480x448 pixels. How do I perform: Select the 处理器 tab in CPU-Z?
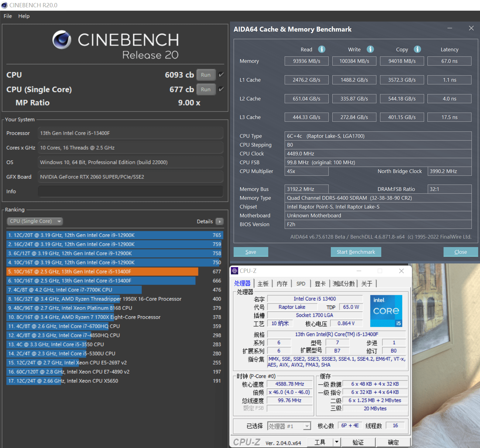click(x=242, y=283)
